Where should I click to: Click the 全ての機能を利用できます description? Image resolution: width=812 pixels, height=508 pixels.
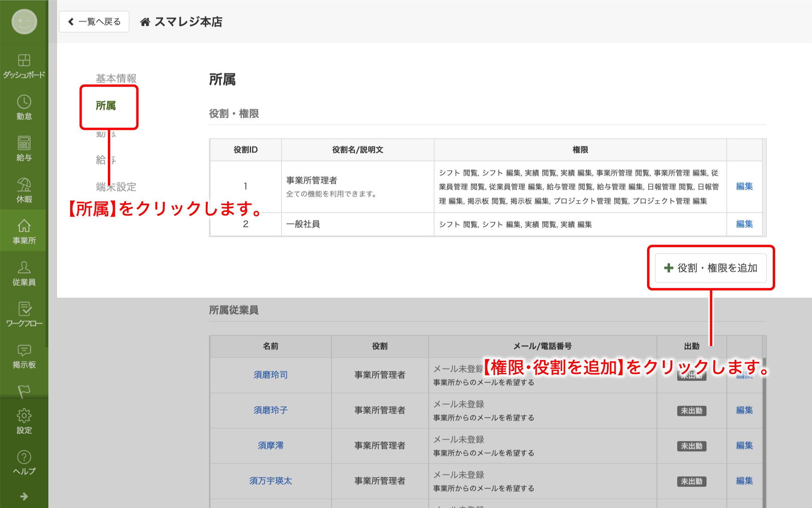331,194
